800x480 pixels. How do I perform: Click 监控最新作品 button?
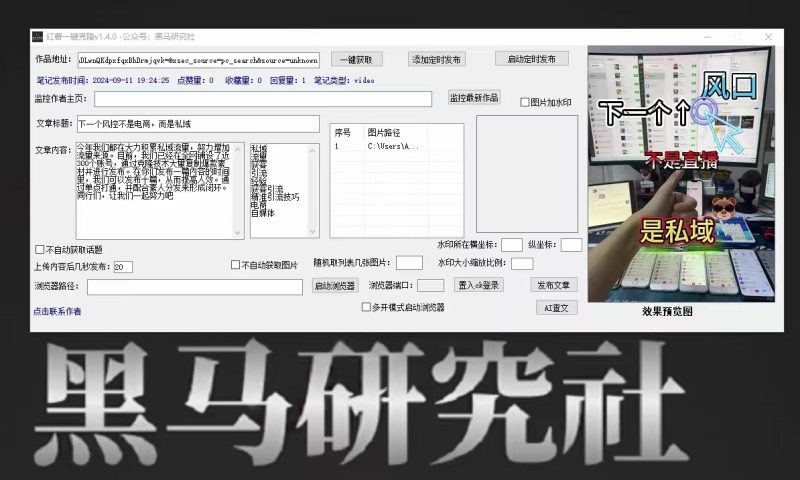[x=473, y=98]
